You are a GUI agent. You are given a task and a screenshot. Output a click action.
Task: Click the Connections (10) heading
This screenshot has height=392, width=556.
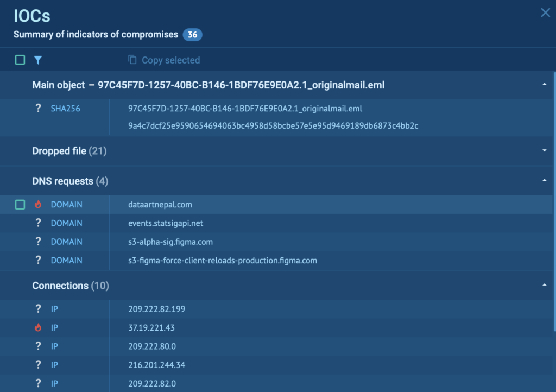[71, 286]
